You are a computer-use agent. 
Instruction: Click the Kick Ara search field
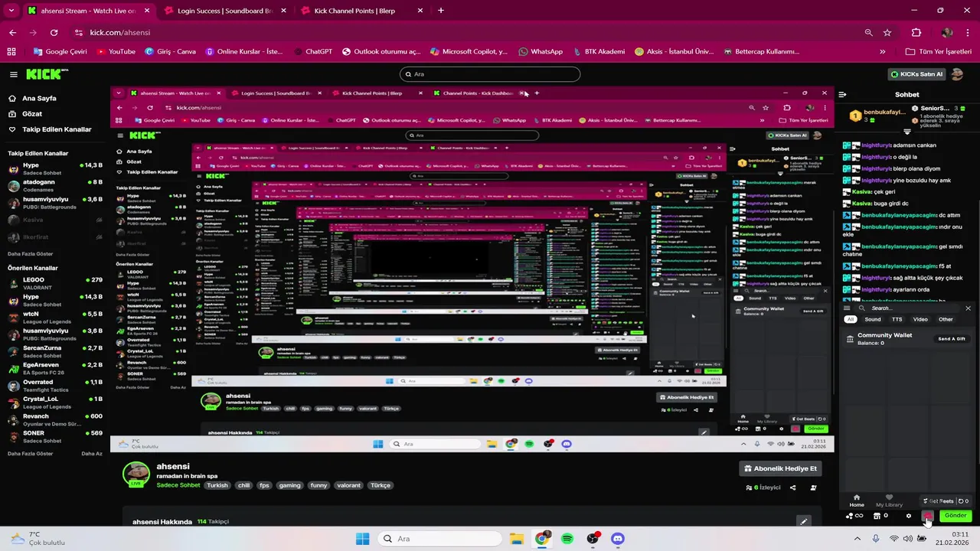click(x=490, y=74)
